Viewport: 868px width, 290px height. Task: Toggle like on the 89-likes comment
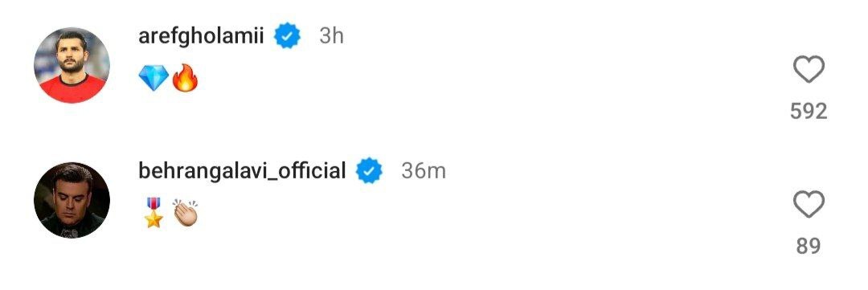[809, 204]
